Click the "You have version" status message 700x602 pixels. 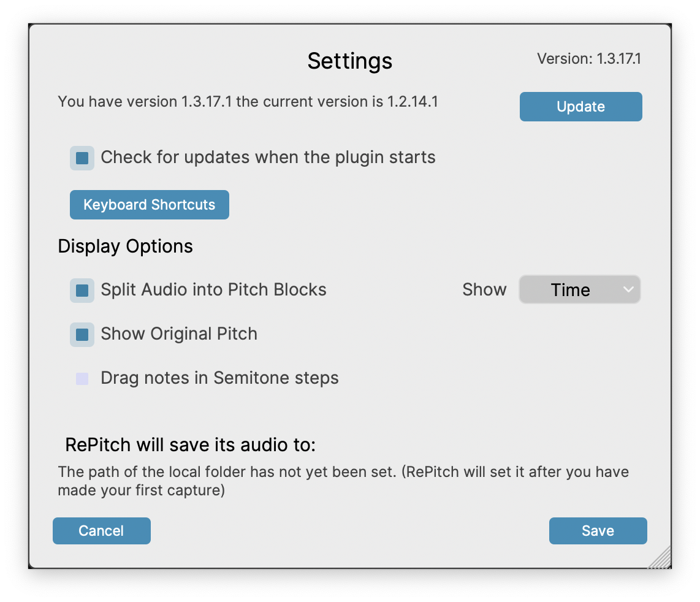click(x=248, y=102)
